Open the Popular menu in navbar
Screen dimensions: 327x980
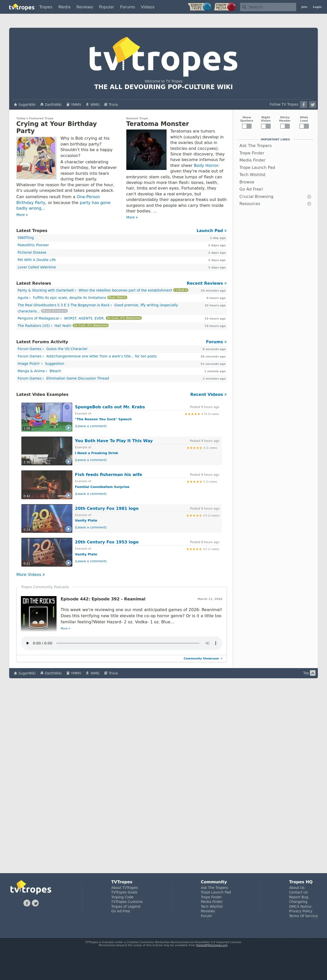[107, 7]
